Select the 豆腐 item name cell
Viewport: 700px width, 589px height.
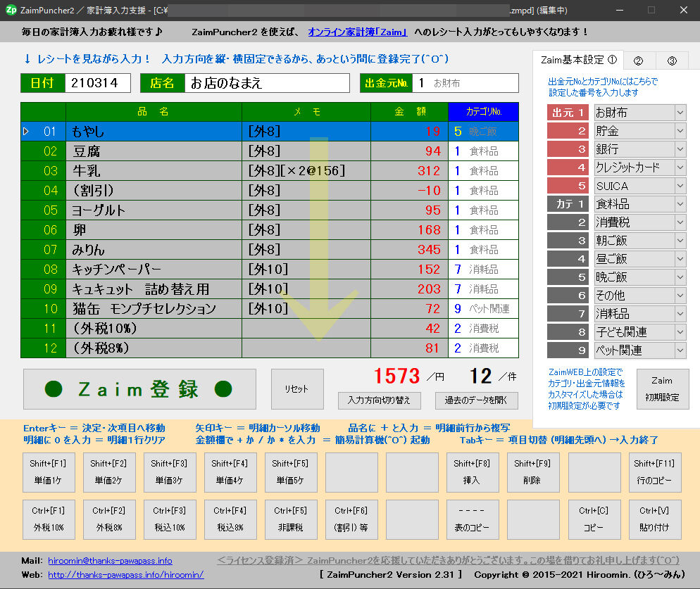click(154, 151)
